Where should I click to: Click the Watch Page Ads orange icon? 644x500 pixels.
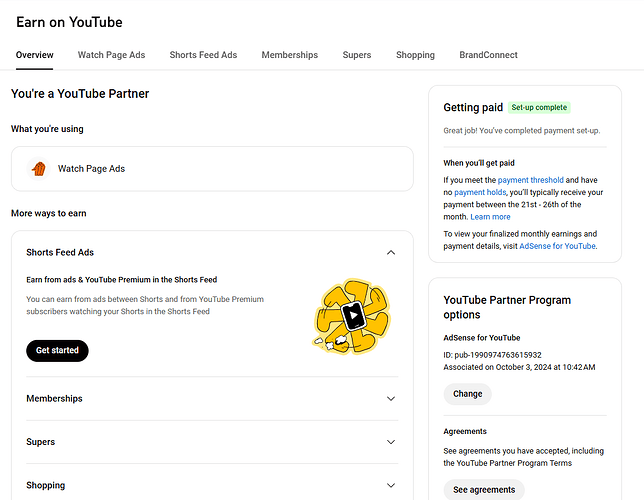click(x=39, y=168)
